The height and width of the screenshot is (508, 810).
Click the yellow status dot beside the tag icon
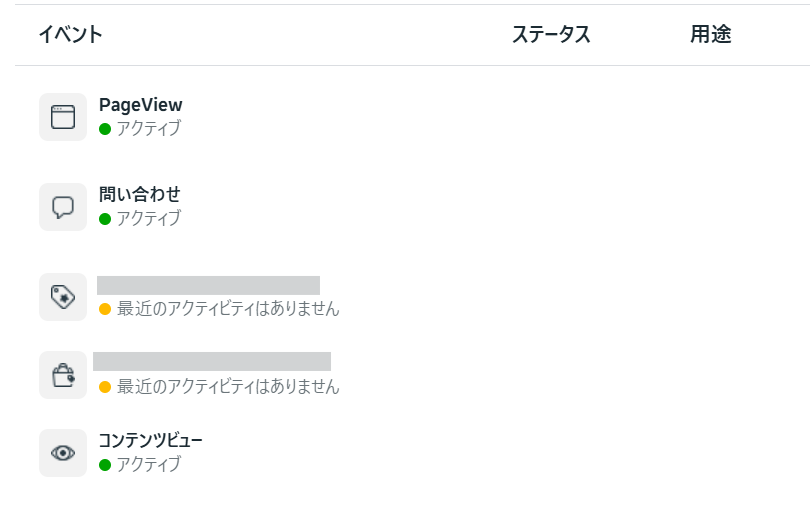click(105, 309)
